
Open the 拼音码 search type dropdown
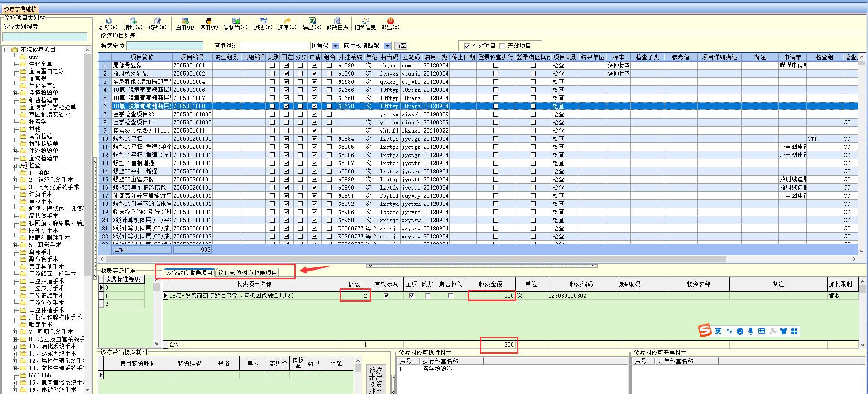(336, 46)
